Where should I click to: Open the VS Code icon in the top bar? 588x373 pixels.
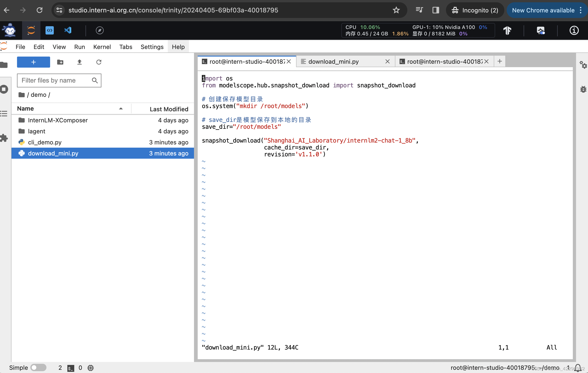pyautogui.click(x=68, y=30)
